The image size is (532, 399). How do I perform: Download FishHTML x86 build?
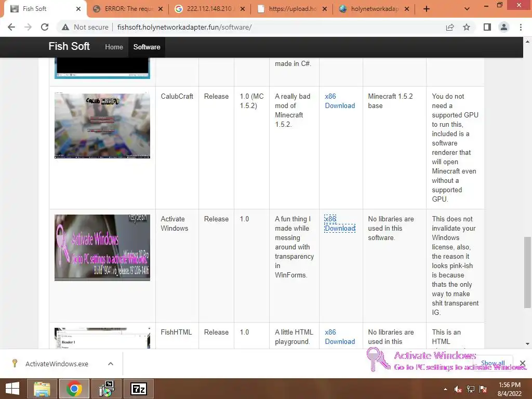point(340,337)
